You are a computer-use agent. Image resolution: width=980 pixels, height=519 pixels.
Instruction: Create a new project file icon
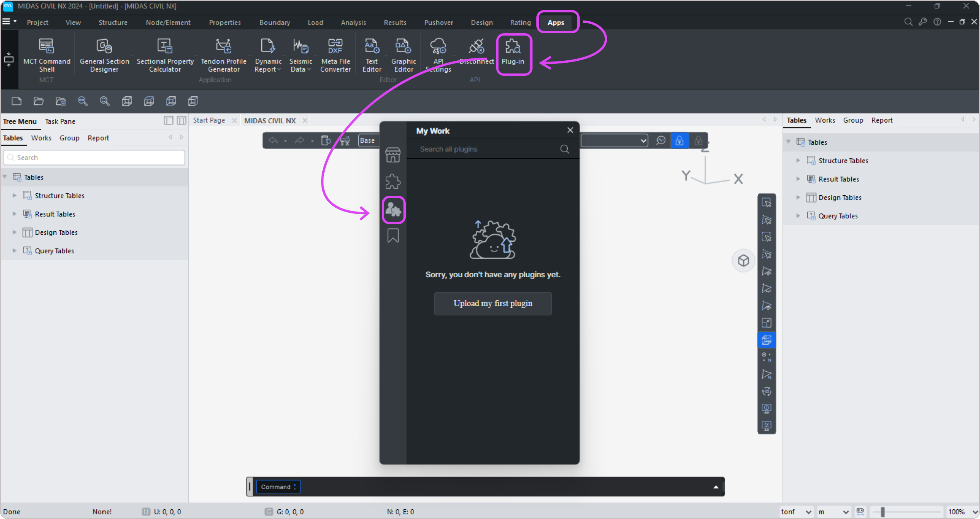click(17, 101)
